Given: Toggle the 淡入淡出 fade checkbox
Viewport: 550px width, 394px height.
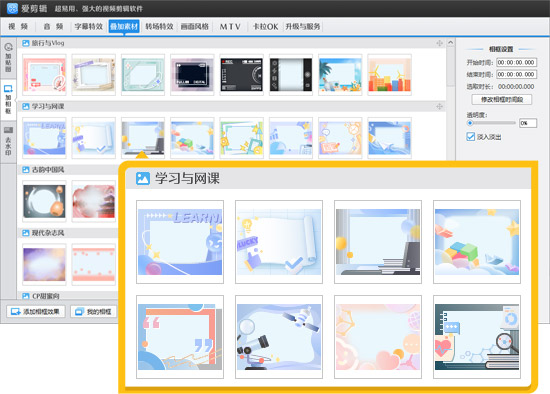Looking at the screenshot, I should point(470,136).
